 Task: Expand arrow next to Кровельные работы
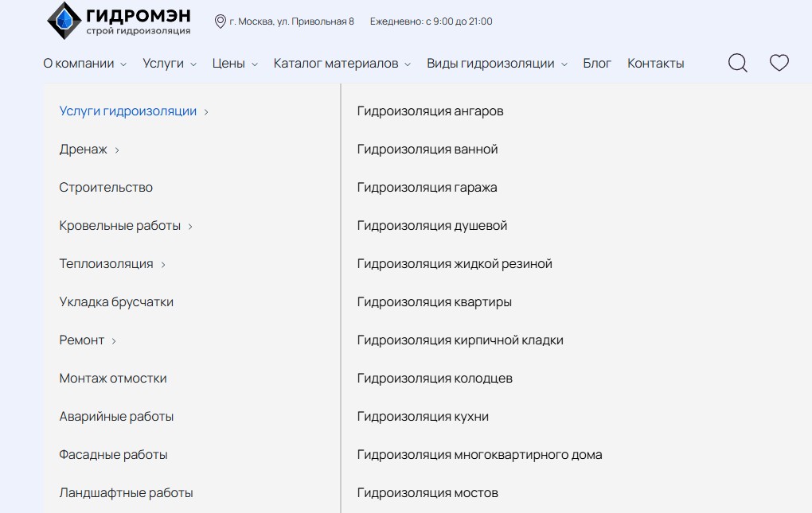pyautogui.click(x=190, y=227)
